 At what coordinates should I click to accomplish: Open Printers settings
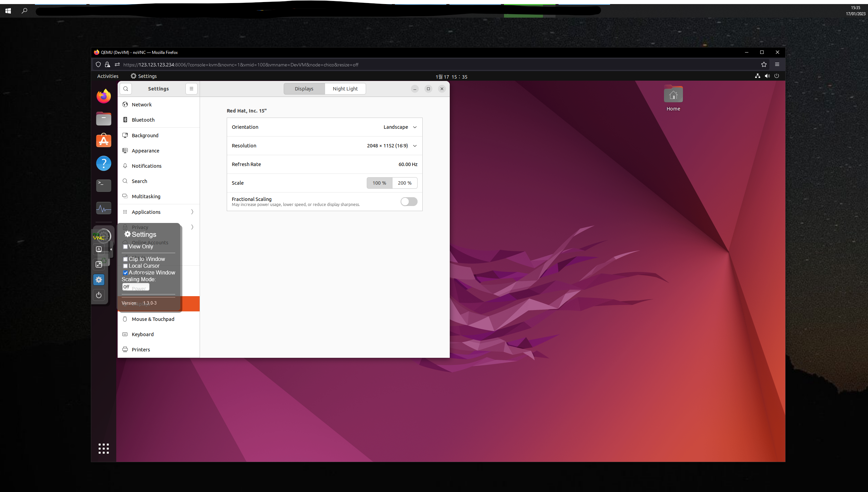pyautogui.click(x=159, y=349)
